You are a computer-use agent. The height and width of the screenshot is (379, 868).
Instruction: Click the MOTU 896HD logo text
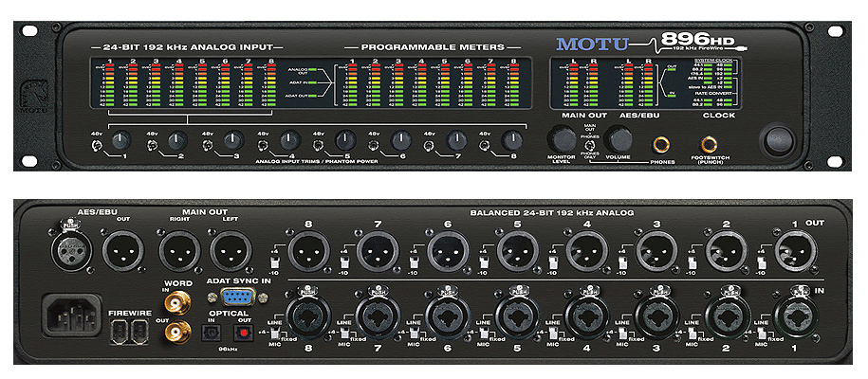(x=652, y=43)
